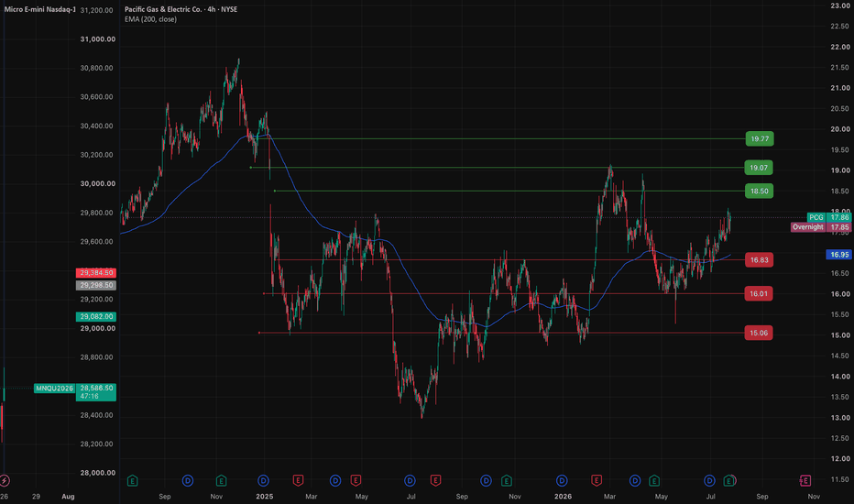854x504 pixels.
Task: Open the dividend marker between Sep and Nov 2024
Action: click(187, 480)
